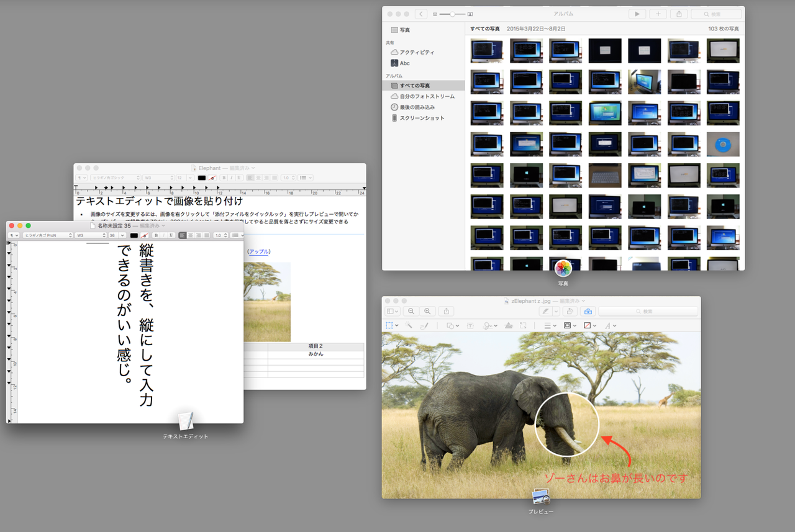The width and height of the screenshot is (795, 532).
Task: Choose the Instant Alpha magic wand tool
Action: [x=409, y=325]
